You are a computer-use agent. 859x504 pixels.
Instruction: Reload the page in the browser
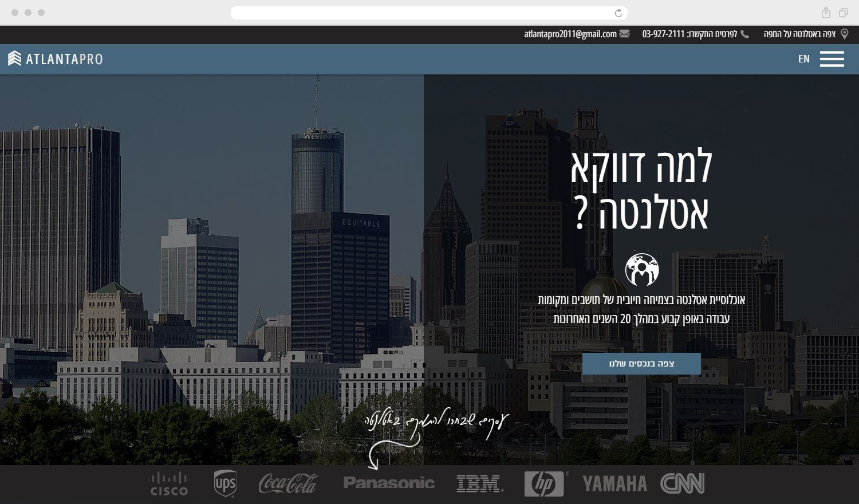tap(618, 13)
